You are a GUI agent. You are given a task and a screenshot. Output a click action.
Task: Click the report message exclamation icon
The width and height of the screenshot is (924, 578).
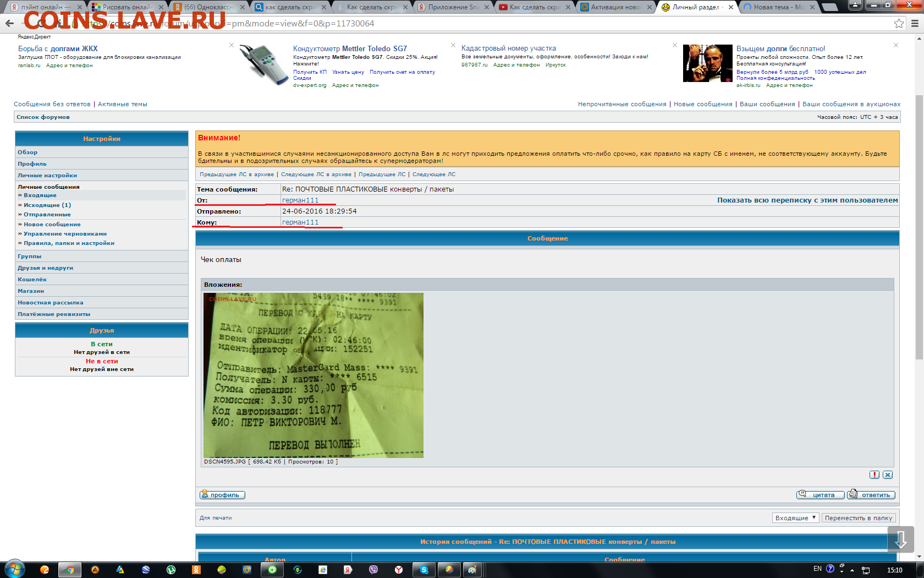click(x=875, y=475)
